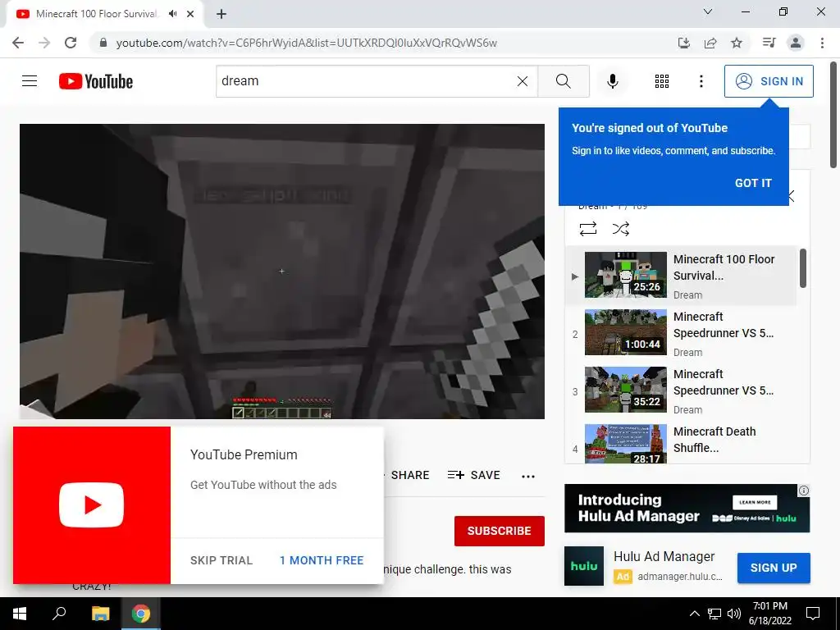The height and width of the screenshot is (630, 840).
Task: Open Windows notification center
Action: click(813, 614)
